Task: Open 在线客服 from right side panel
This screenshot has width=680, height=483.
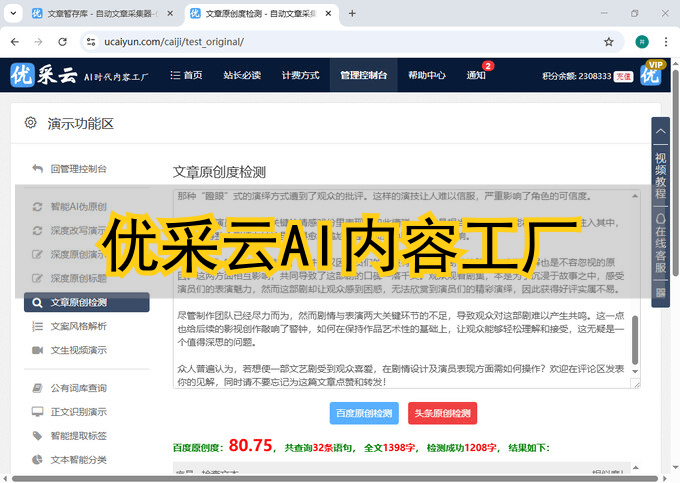Action: coord(660,242)
